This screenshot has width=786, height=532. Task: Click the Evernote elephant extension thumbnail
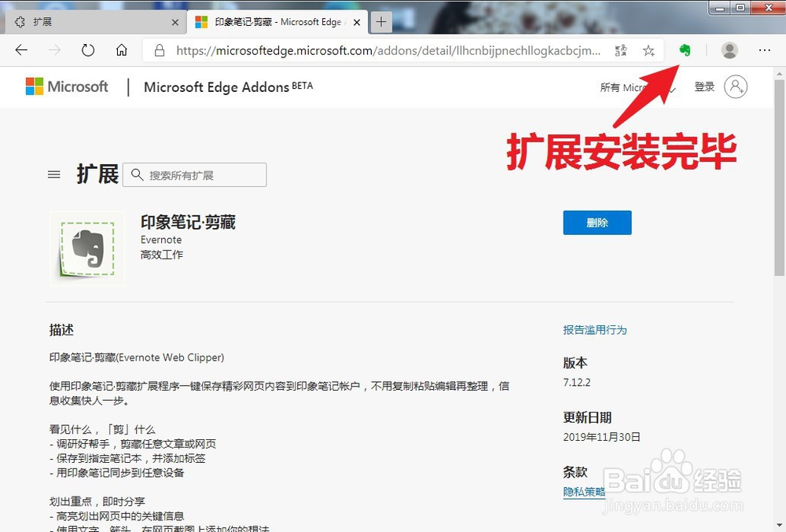coord(87,248)
